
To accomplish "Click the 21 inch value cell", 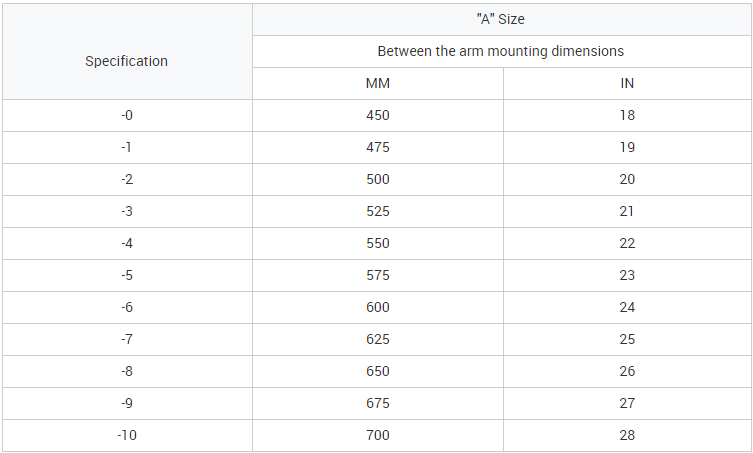I will pyautogui.click(x=627, y=211).
